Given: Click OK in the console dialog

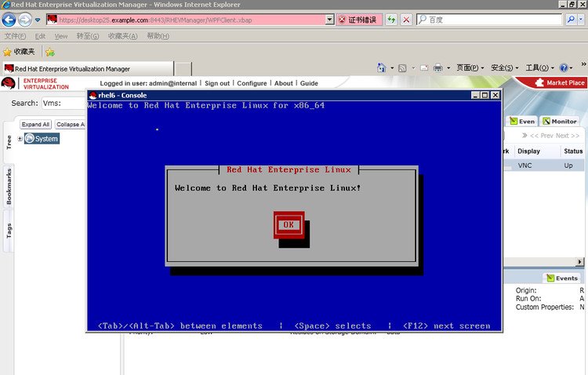Looking at the screenshot, I should [x=289, y=224].
